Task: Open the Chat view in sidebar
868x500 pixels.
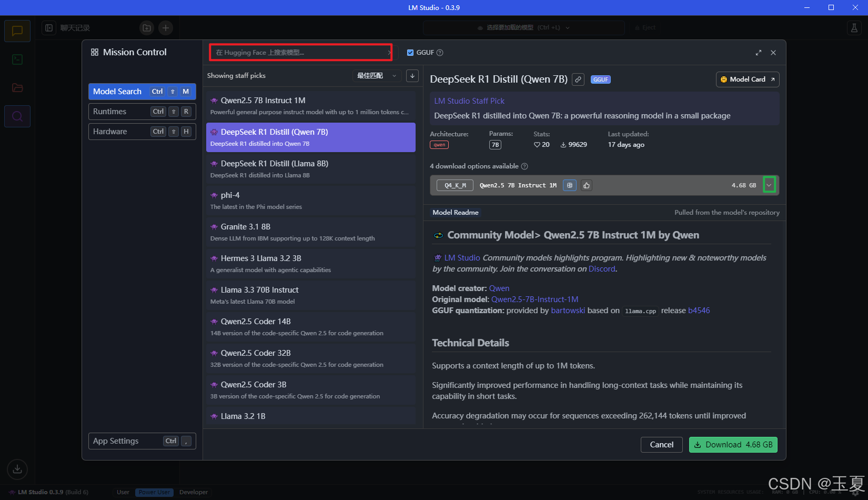Action: point(17,31)
